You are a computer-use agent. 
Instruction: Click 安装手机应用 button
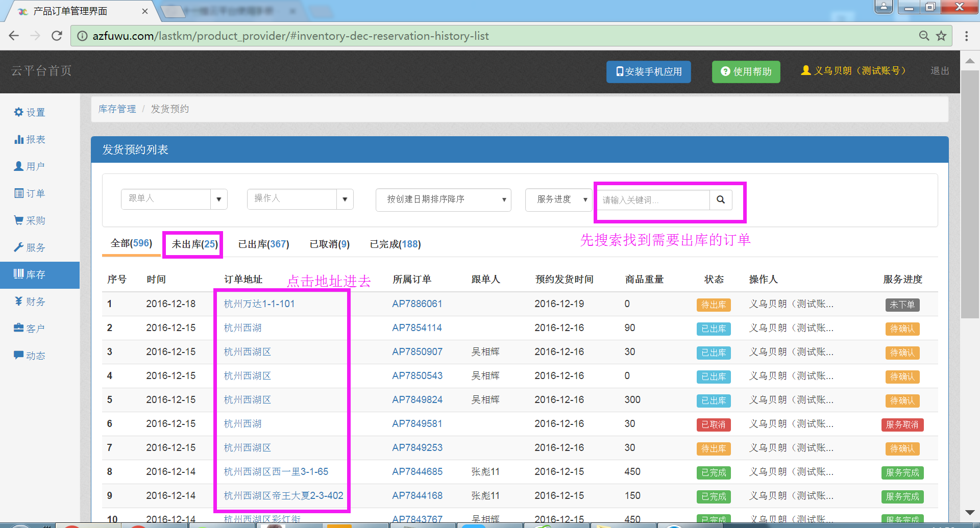pos(649,71)
